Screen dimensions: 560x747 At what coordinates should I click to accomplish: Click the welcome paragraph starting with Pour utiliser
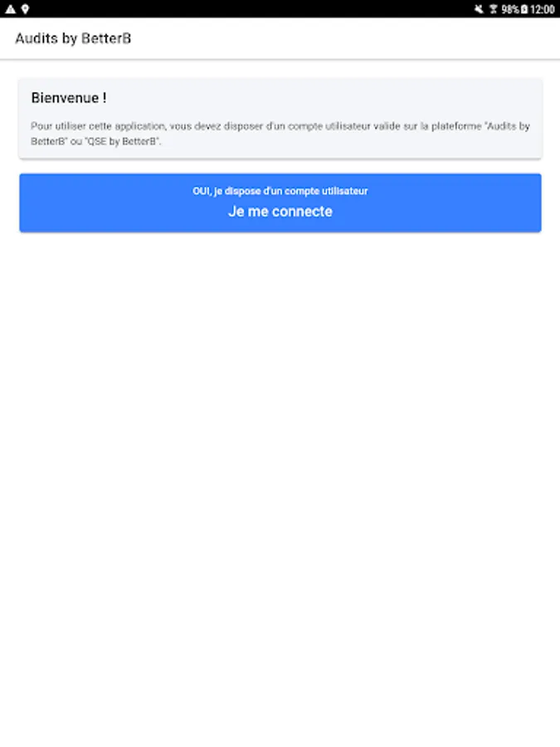pyautogui.click(x=280, y=134)
